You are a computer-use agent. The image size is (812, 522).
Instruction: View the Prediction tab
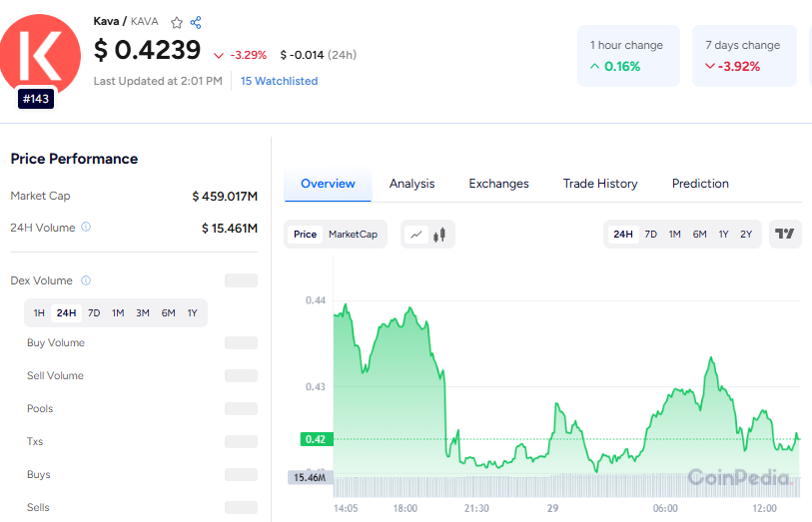(x=700, y=184)
